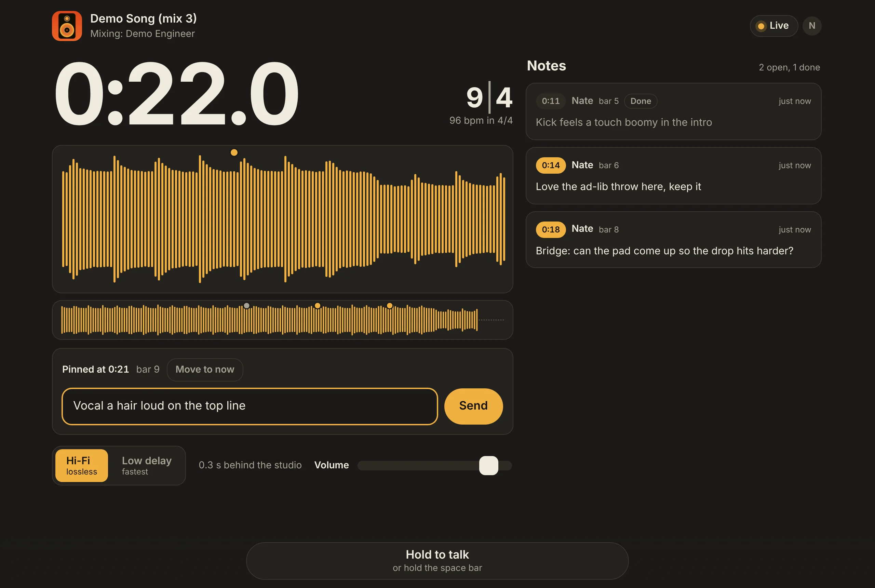Click '2 open, 1 done' notes summary

point(789,67)
